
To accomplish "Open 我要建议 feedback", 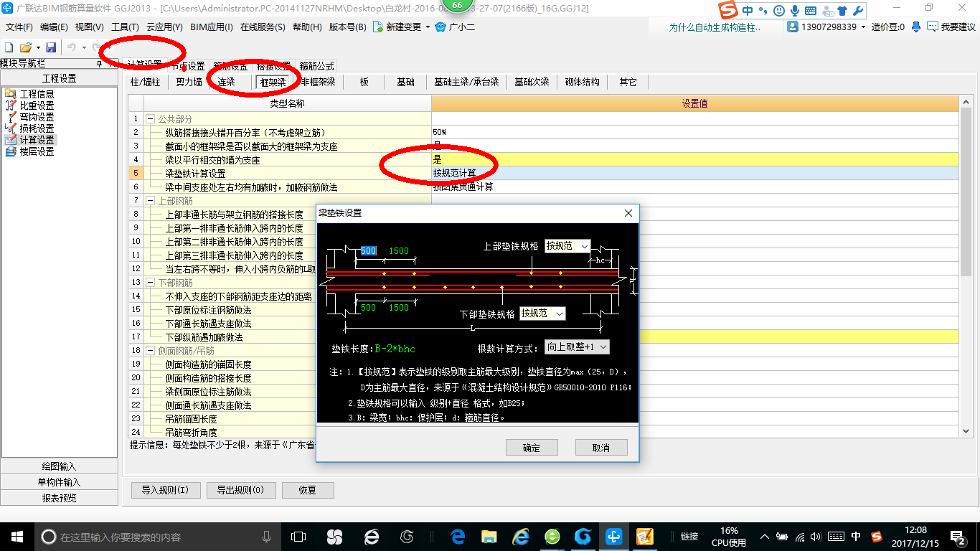I will point(951,27).
